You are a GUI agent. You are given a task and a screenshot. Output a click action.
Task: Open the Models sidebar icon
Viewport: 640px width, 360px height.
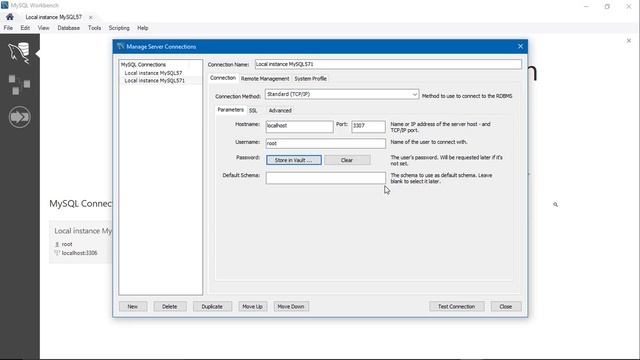click(19, 84)
